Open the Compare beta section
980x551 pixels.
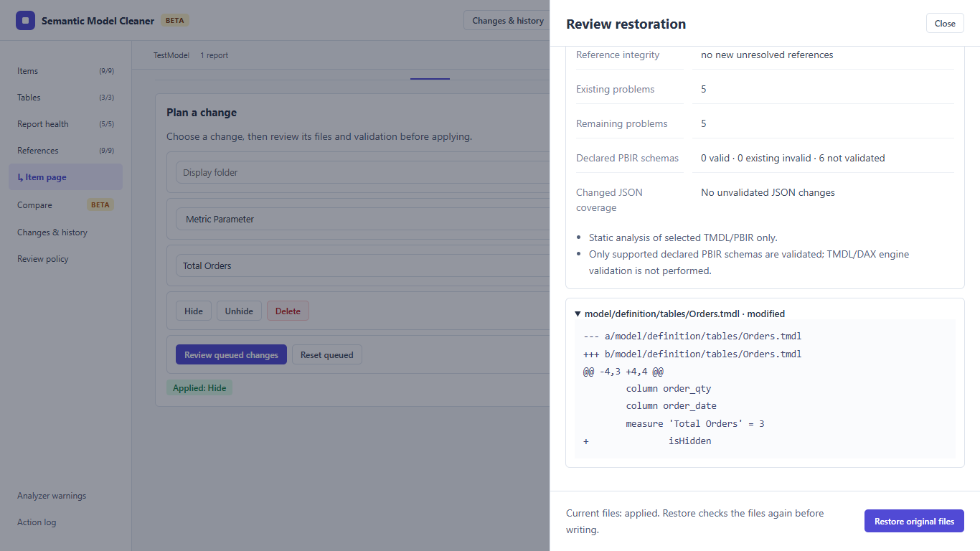(65, 205)
